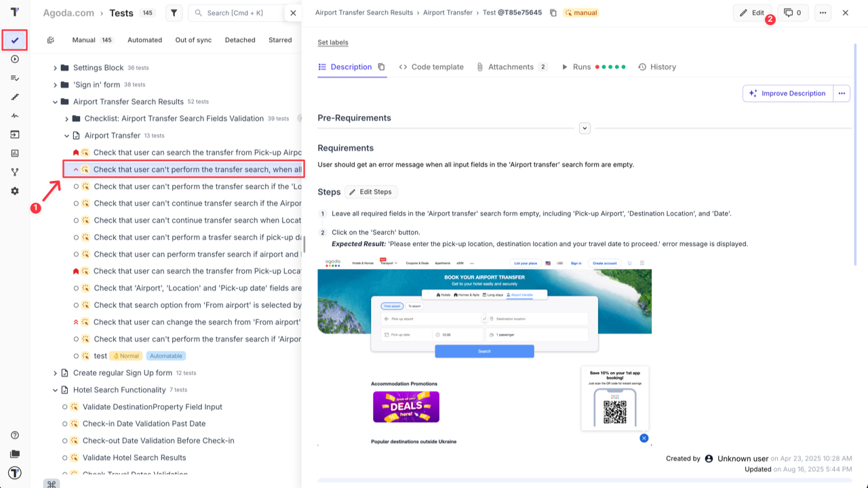
Task: Click the Normal priority badge on the test row
Action: pos(125,355)
